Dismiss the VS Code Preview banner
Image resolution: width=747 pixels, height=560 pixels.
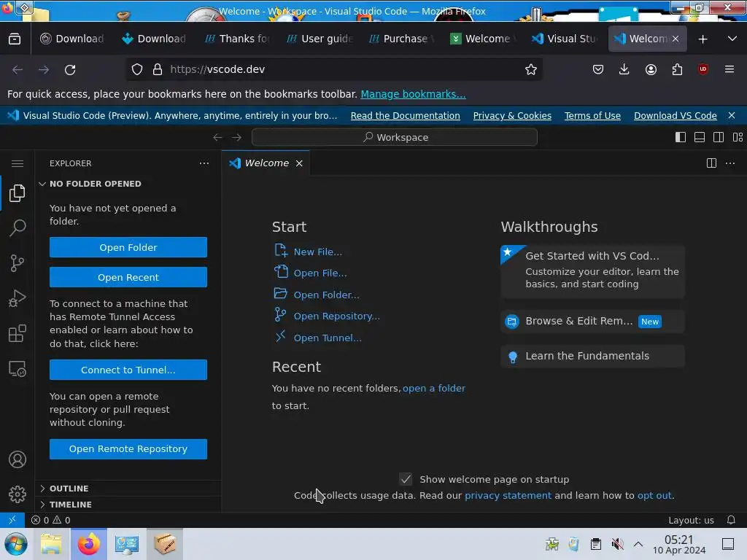(732, 115)
